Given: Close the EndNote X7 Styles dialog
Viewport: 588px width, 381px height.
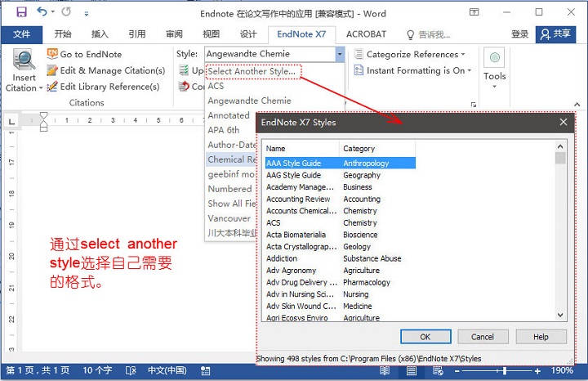Looking at the screenshot, I should click(x=563, y=122).
